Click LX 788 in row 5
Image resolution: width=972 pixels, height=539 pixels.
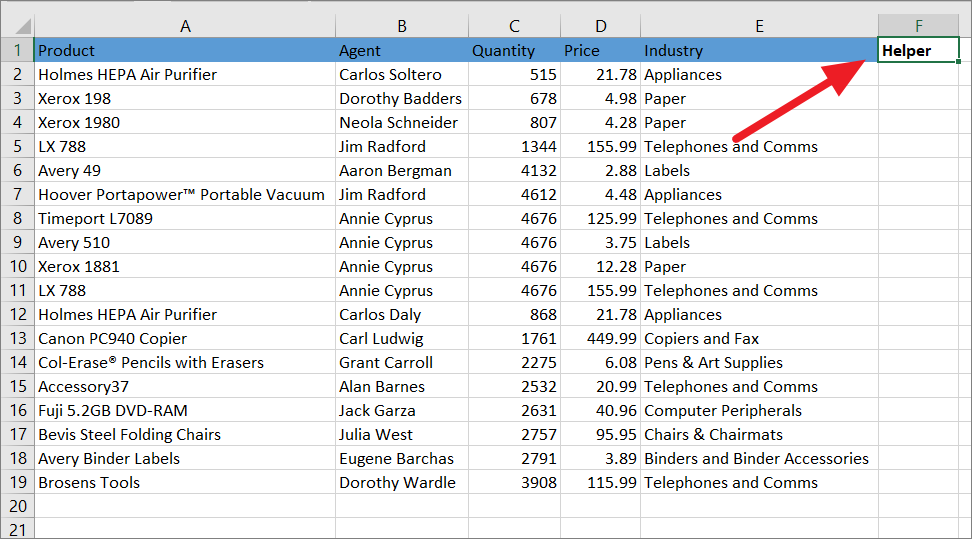[185, 146]
